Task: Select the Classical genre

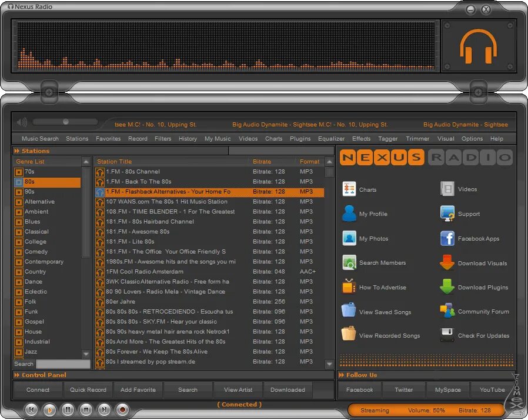Action: [48, 232]
